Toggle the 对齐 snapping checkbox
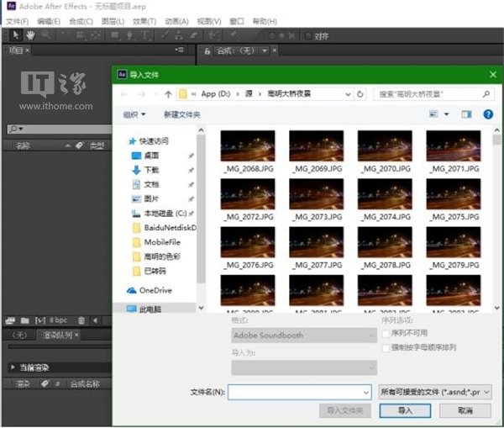504x428 pixels. (308, 36)
